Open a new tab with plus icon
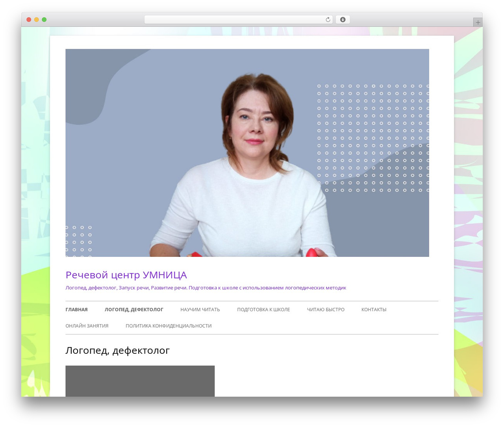This screenshot has height=427, width=504. tap(478, 22)
